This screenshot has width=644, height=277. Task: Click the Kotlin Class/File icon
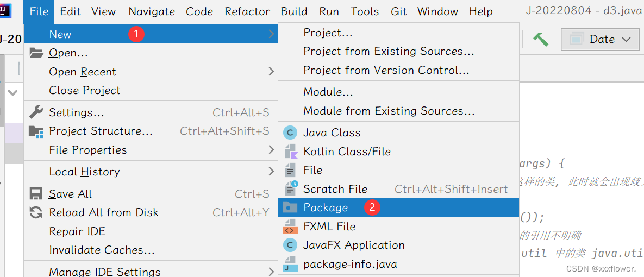click(x=291, y=152)
